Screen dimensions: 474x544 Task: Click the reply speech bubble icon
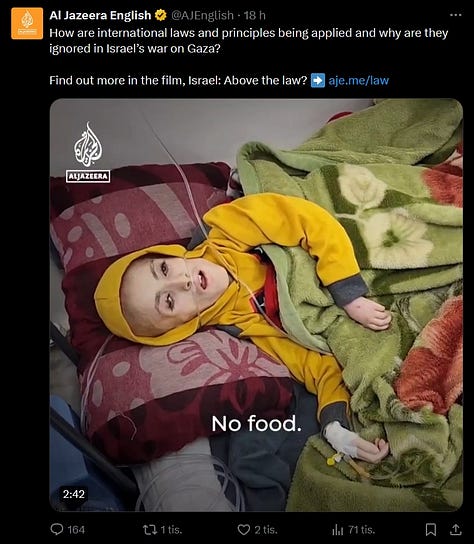tap(57, 529)
